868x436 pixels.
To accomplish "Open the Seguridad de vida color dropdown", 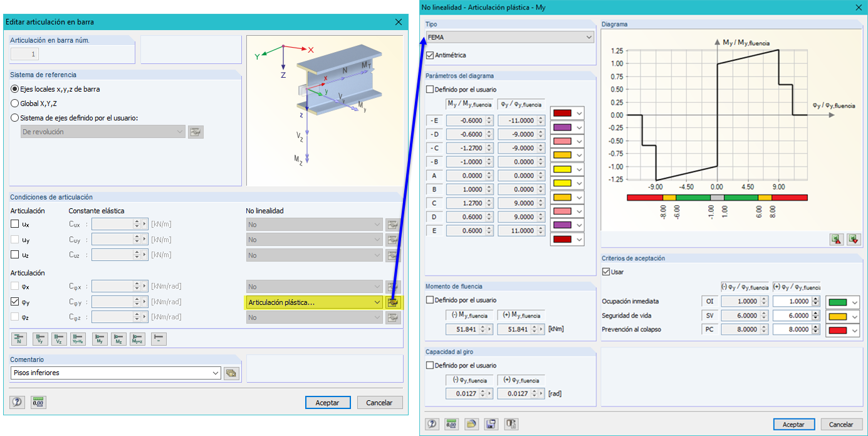I will [x=854, y=316].
